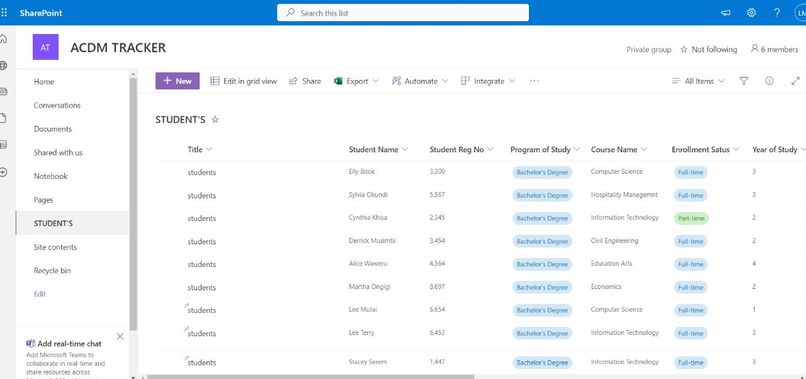Open the Automate dropdown
This screenshot has width=806, height=379.
coord(420,81)
